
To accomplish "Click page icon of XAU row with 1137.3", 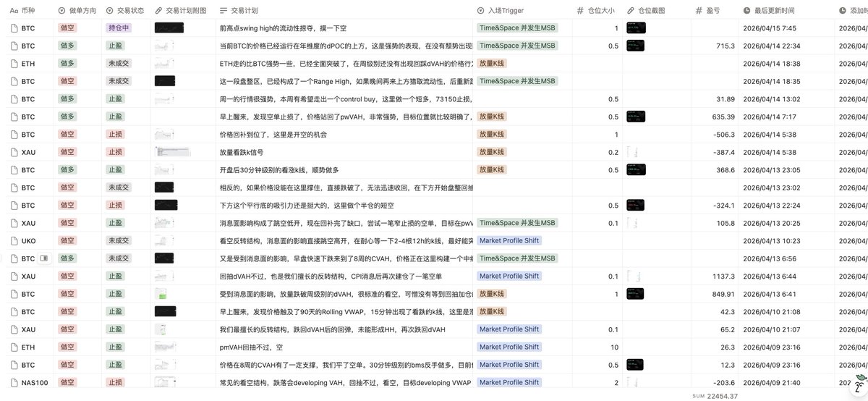I will coord(14,277).
